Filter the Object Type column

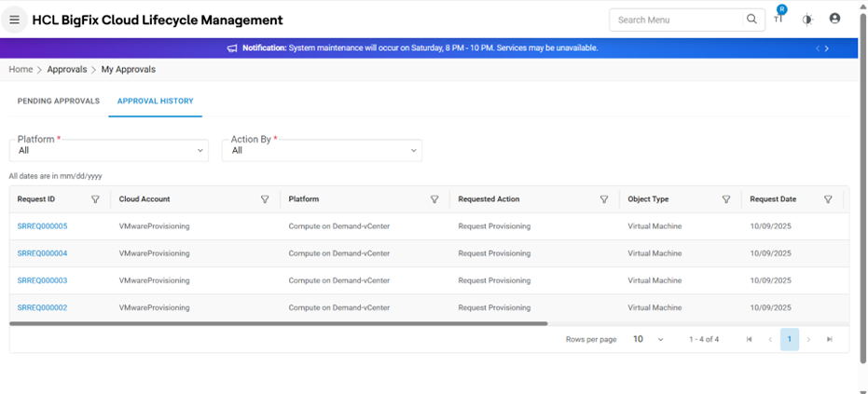[726, 199]
